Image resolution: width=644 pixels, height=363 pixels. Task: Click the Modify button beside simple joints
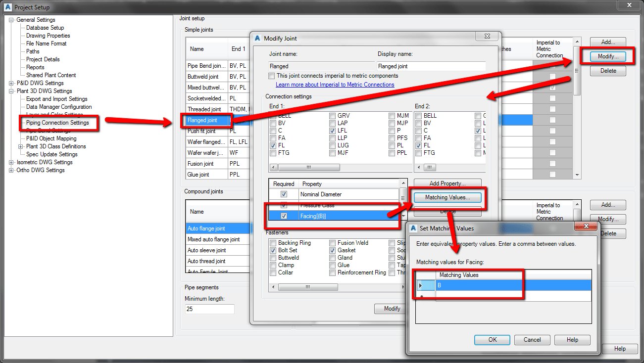pos(608,56)
